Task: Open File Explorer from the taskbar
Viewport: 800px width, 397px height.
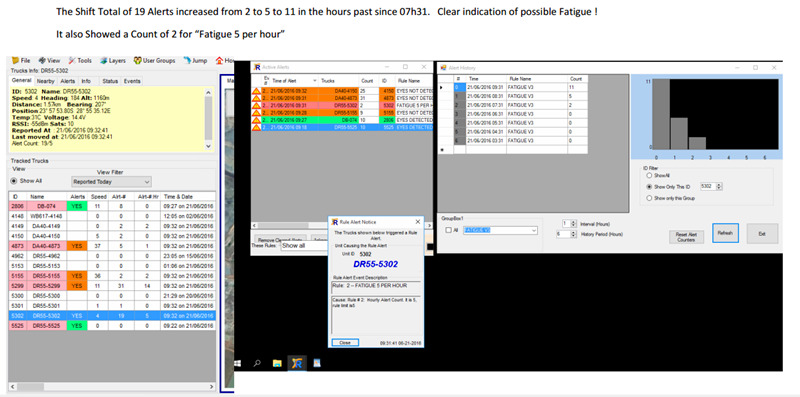Action: tap(277, 363)
